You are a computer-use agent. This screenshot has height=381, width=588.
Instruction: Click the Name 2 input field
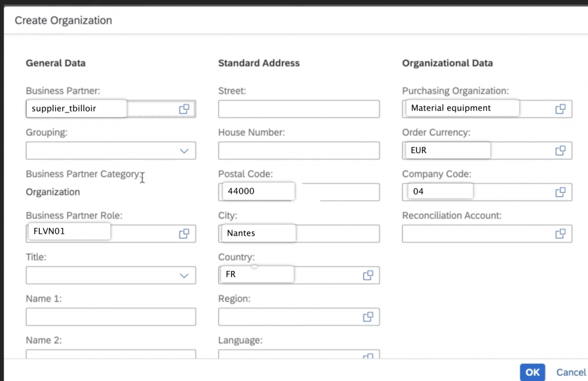tap(110, 355)
